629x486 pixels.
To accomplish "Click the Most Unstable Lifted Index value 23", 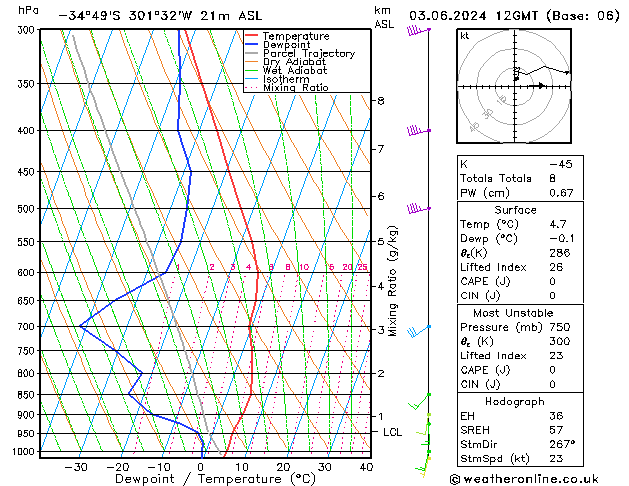I will click(556, 356).
